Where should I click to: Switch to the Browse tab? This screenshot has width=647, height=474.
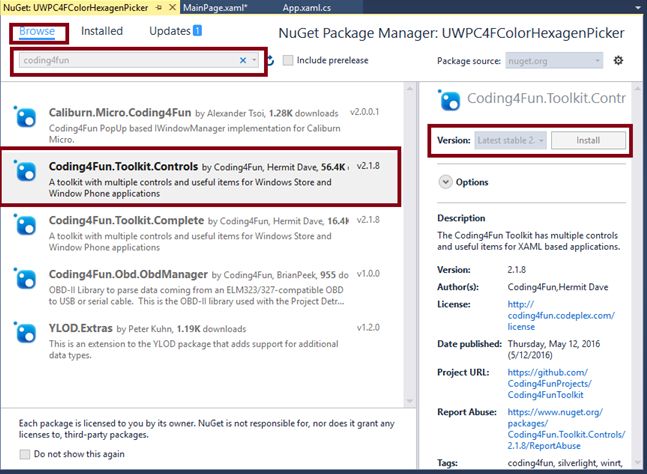click(x=37, y=31)
